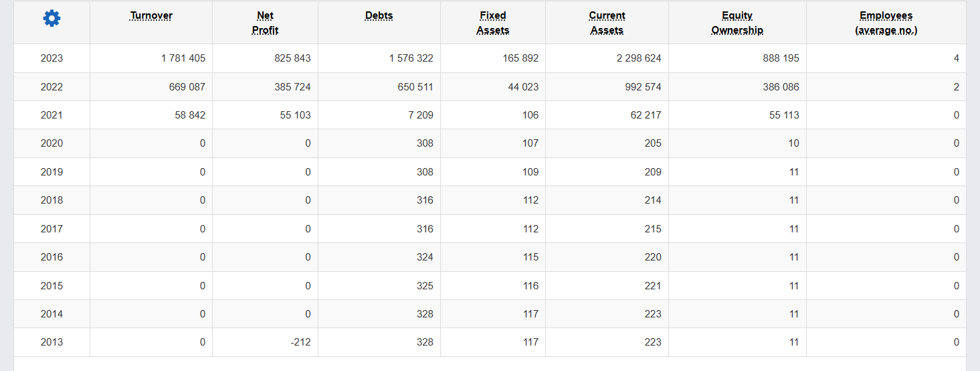This screenshot has height=371, width=980.
Task: Click the 2023 current assets value 2 298 624
Action: [x=639, y=58]
